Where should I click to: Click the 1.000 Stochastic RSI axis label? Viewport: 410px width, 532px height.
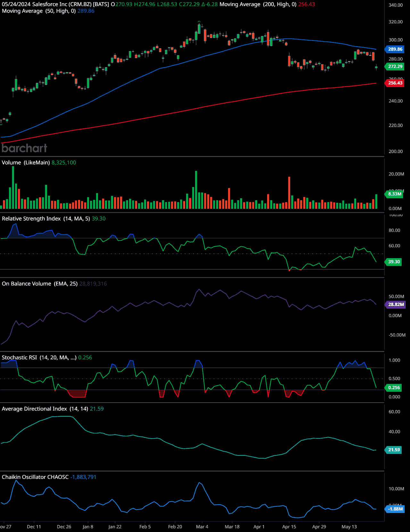click(x=394, y=360)
